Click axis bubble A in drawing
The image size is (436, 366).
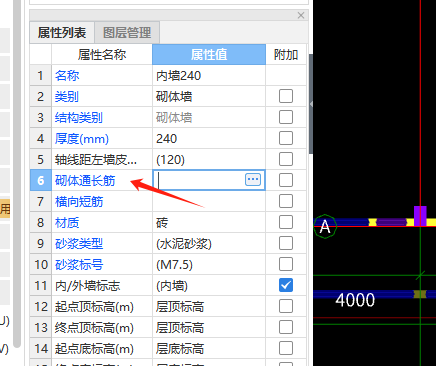(x=325, y=226)
